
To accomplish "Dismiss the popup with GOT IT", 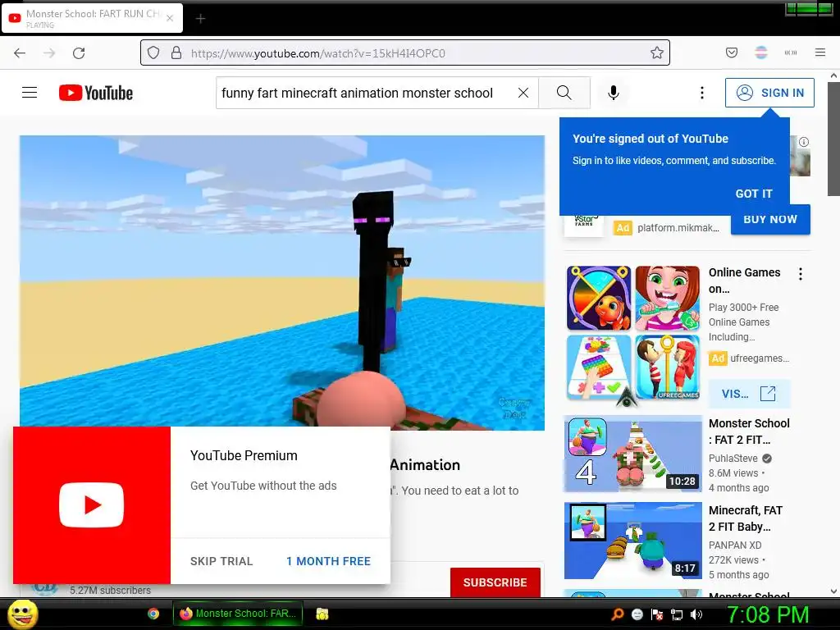I will pos(754,194).
